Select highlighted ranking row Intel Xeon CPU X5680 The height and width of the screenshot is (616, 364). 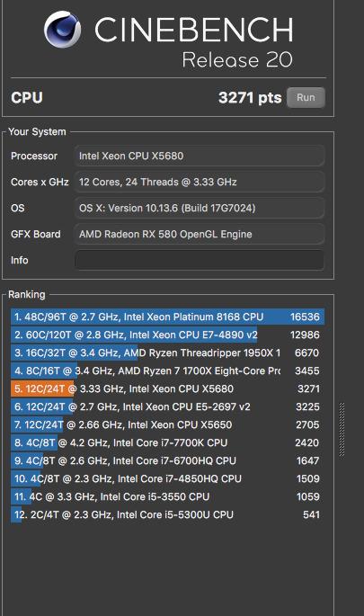pyautogui.click(x=168, y=388)
